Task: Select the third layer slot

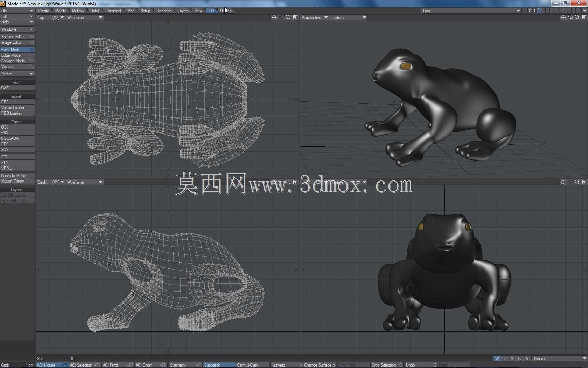Action: pos(548,11)
